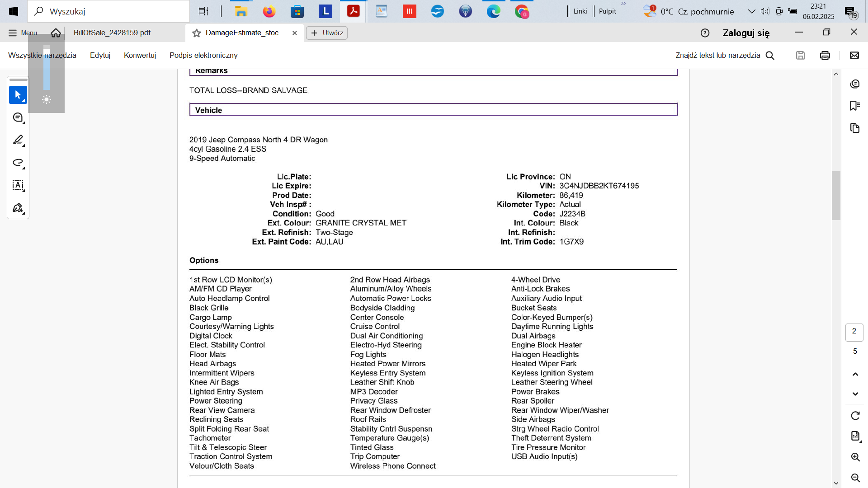Go to the next page
Viewport: 868px width, 488px height.
[x=855, y=394]
